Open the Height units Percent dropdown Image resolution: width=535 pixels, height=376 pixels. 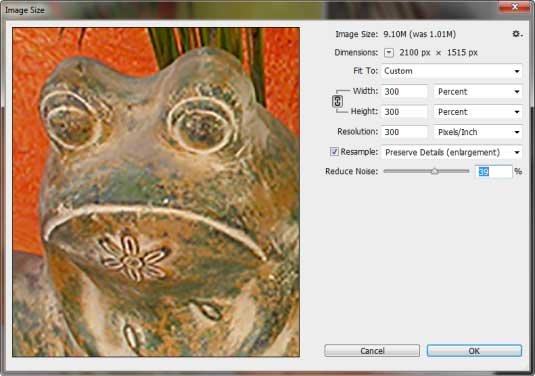coord(478,112)
